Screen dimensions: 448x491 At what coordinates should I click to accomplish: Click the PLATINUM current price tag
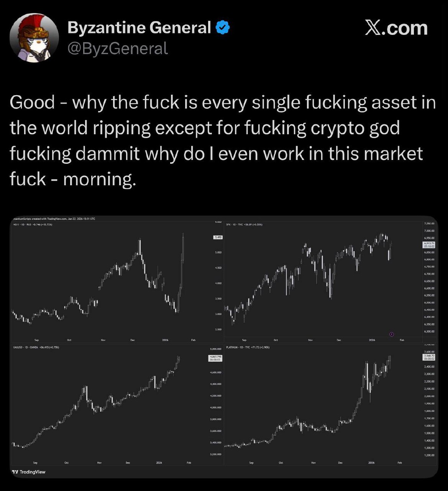click(x=428, y=357)
